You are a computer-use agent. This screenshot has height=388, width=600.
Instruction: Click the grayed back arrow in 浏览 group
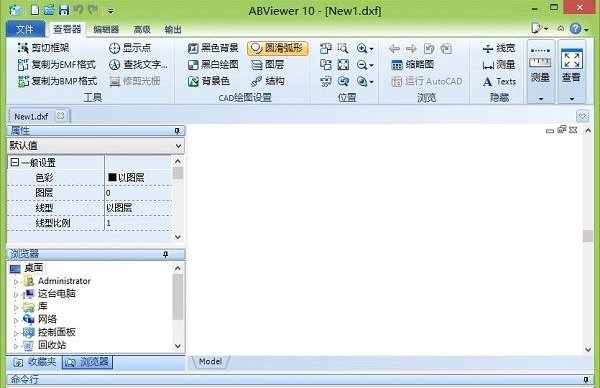coord(394,49)
